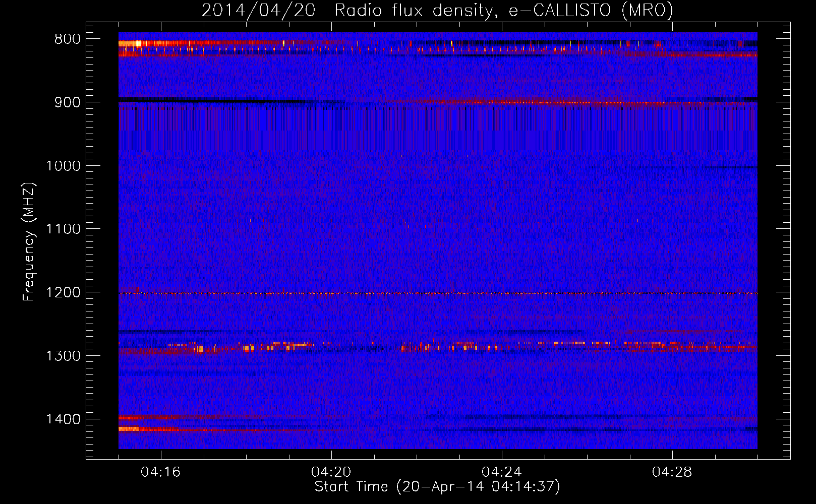The height and width of the screenshot is (504, 816).
Task: Click the "Start Time (20-Apr-14 04:14:37)" label
Action: 437,487
